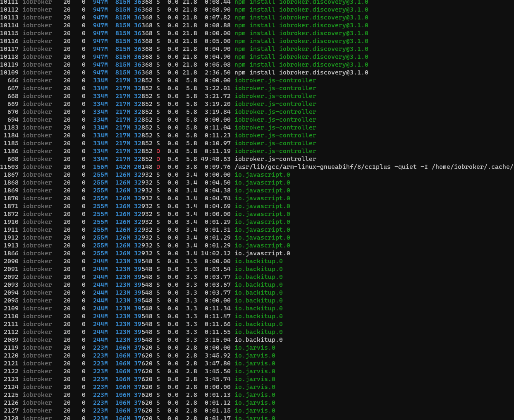Screen dimensions: 514x420
Task: Click the npm install command of PID 10109
Action: pos(301,72)
